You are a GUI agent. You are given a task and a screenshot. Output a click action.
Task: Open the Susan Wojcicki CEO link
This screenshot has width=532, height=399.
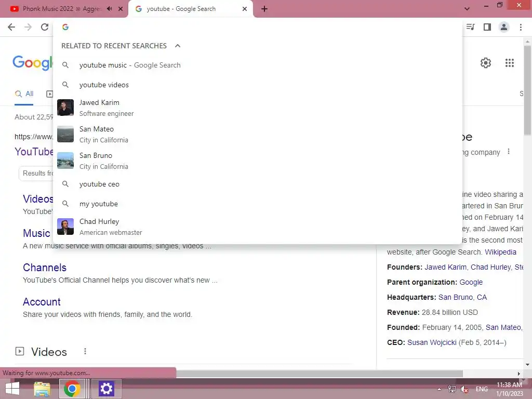(x=432, y=343)
